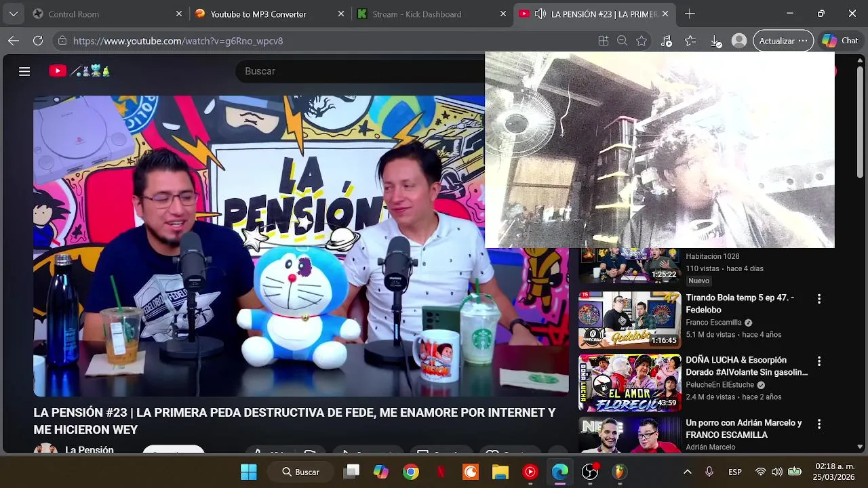
Task: Open the Windows Start menu
Action: 249,472
